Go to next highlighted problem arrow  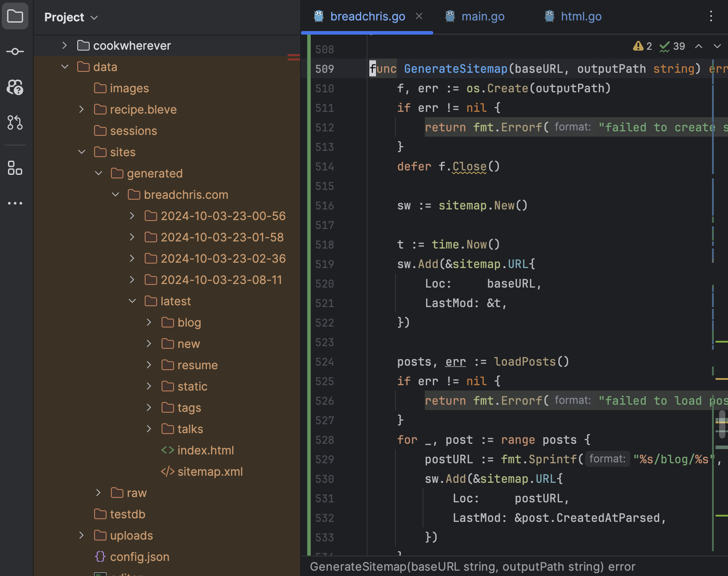[x=717, y=46]
